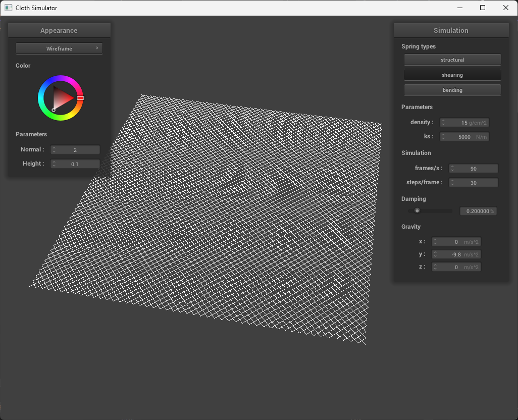Click the gravity x value field
The height and width of the screenshot is (420, 518).
click(456, 242)
